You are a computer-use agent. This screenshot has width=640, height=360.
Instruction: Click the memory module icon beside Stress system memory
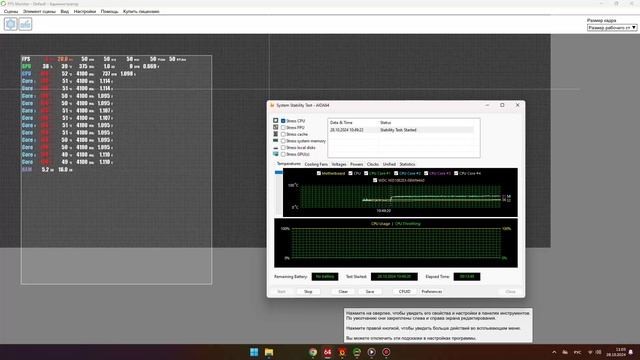click(276, 141)
